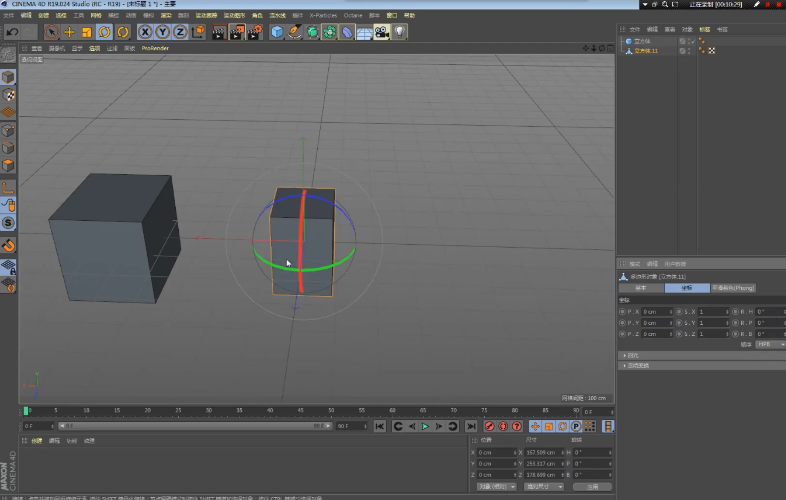The height and width of the screenshot is (500, 786).
Task: Open the Octane menu
Action: pyautogui.click(x=353, y=16)
